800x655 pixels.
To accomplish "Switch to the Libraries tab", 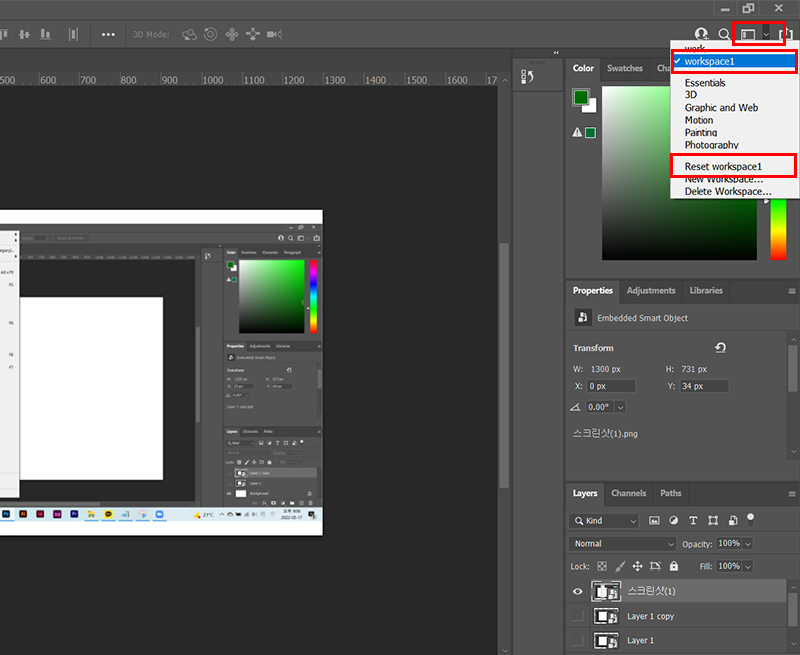I will point(706,291).
